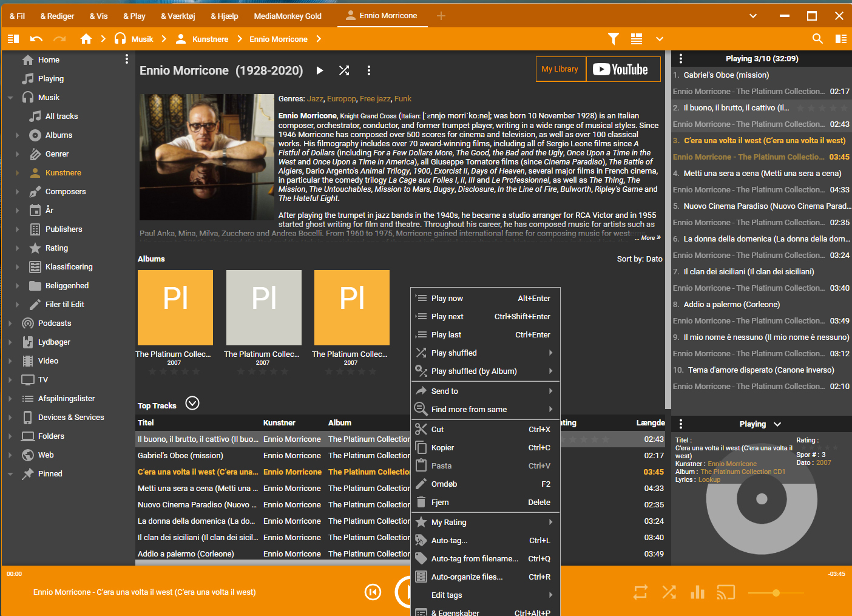The height and width of the screenshot is (616, 852).
Task: Toggle repeat mode in player bar
Action: 640,592
